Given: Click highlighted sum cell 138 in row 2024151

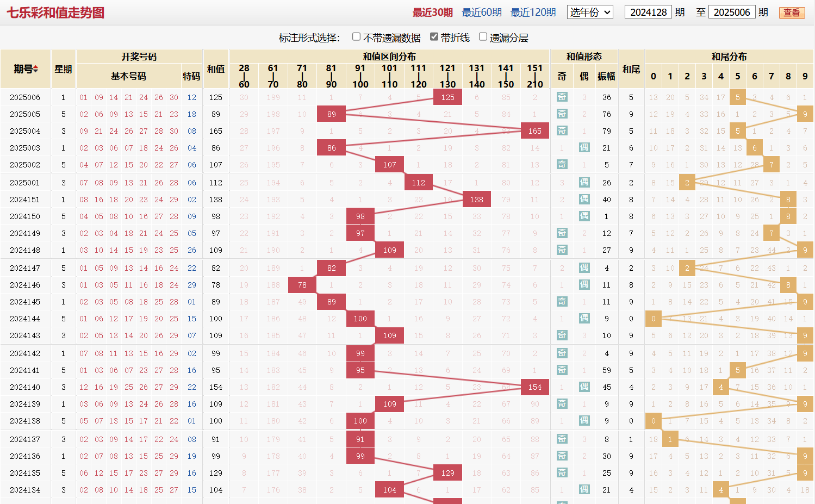Looking at the screenshot, I should pos(477,200).
